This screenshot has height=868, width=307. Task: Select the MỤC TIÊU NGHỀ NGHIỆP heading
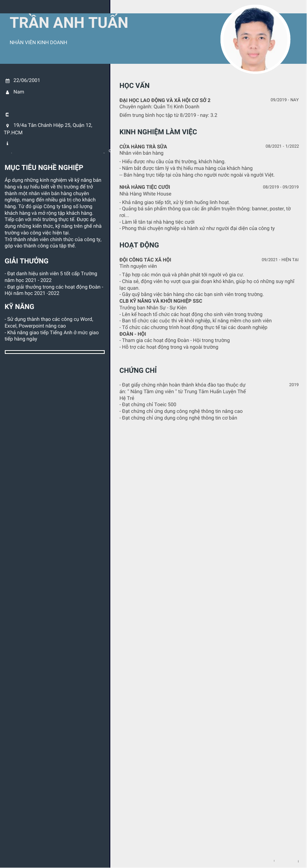coord(44,168)
